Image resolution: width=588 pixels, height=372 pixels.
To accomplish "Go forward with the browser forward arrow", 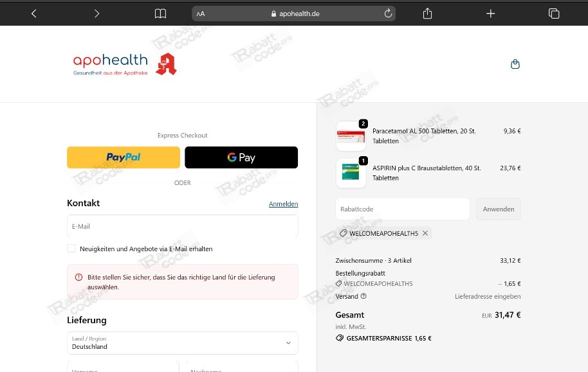I will tap(96, 14).
